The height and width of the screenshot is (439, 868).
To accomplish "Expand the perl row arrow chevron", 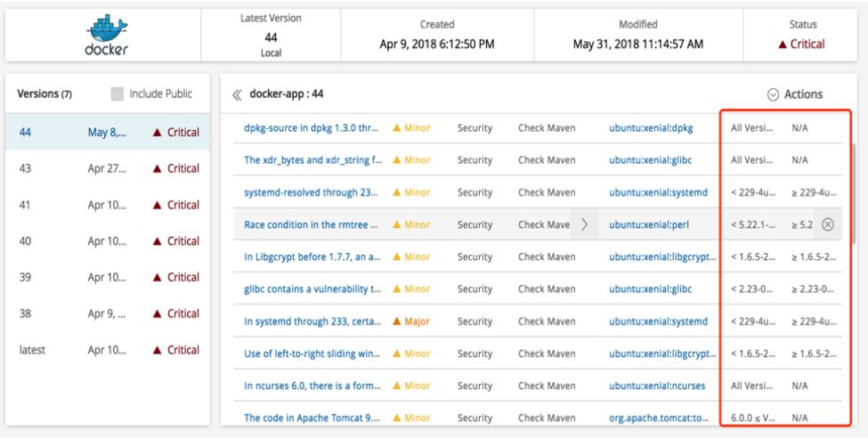I will (x=585, y=224).
